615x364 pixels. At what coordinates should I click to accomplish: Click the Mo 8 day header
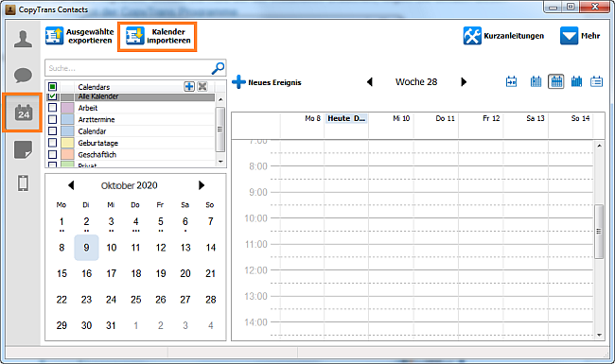pos(312,118)
